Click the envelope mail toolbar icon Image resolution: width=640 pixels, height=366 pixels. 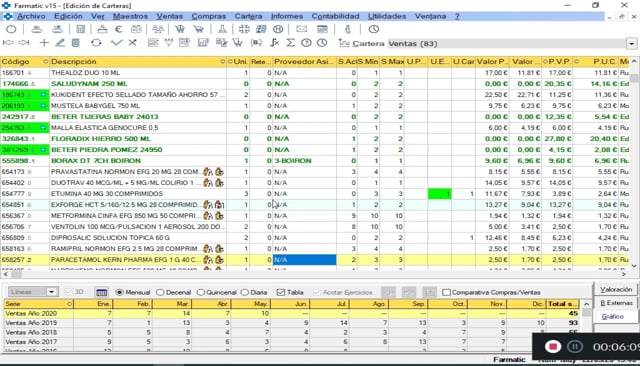302,29
